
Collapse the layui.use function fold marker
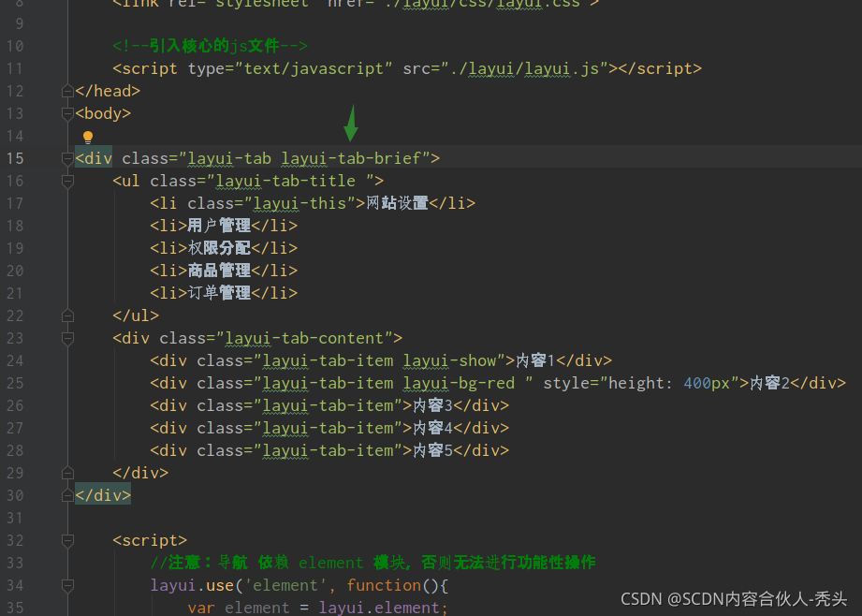67,586
